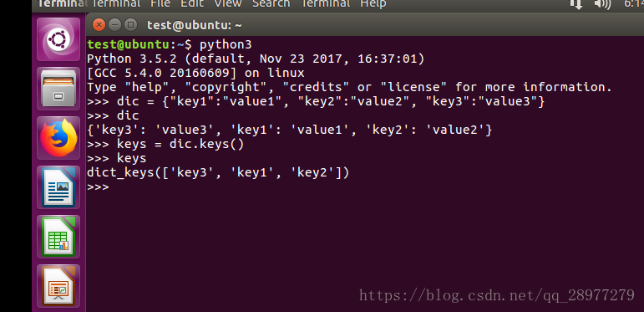Minimize the terminal window

pyautogui.click(x=114, y=25)
